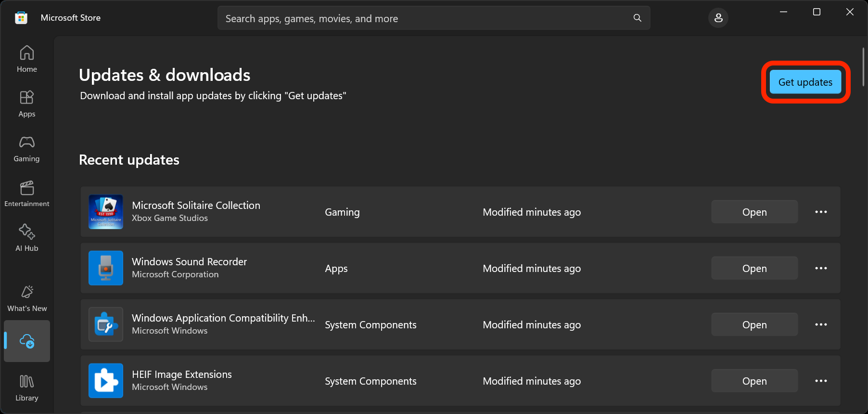Open the user account profile icon

pos(718,18)
